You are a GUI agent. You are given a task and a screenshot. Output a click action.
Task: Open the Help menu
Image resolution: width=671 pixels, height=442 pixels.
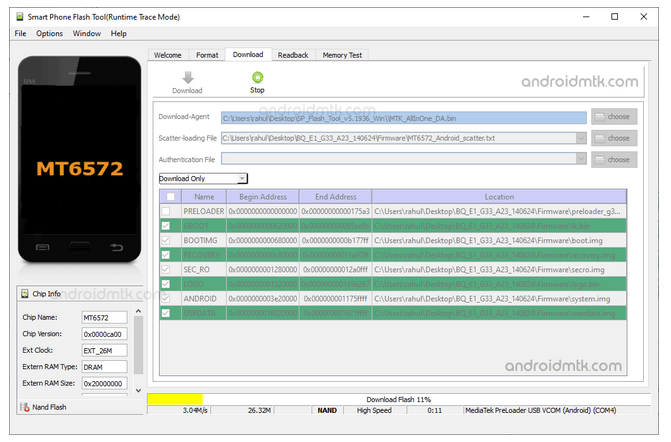(x=119, y=33)
